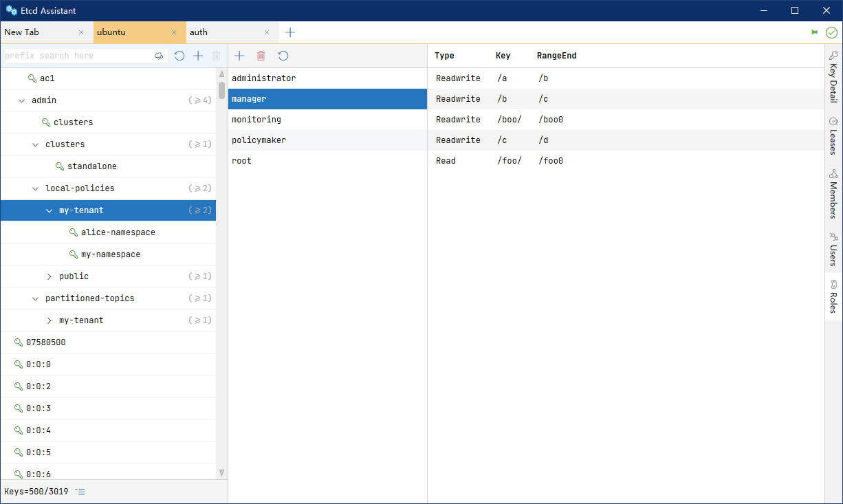Open the Leases side panel
The image size is (843, 504).
(833, 135)
